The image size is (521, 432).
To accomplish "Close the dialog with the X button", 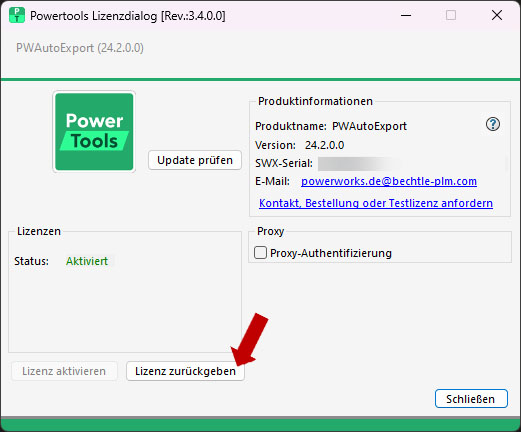I will coord(497,15).
